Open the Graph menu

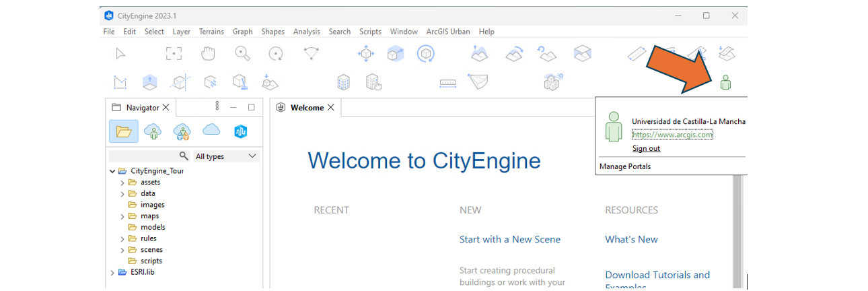(x=242, y=32)
